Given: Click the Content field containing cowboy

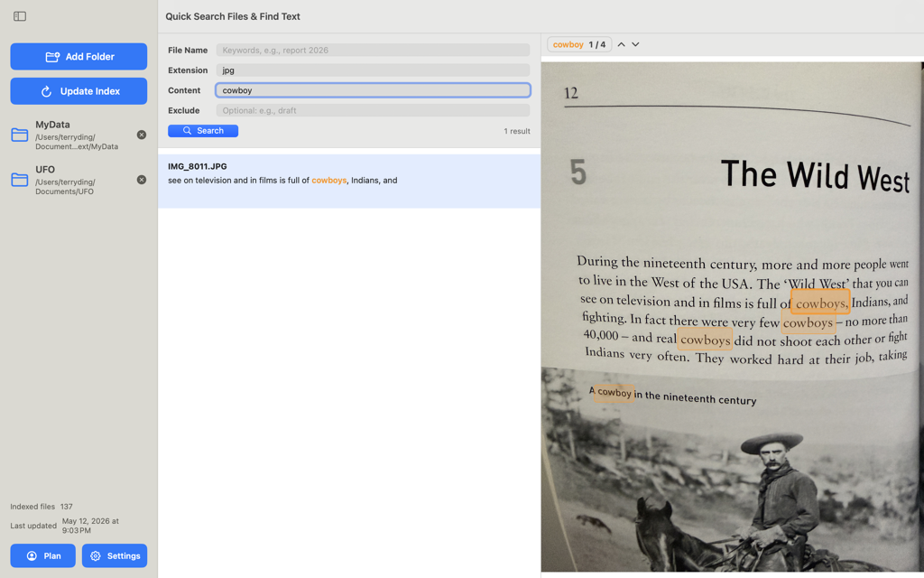Looking at the screenshot, I should [x=373, y=90].
